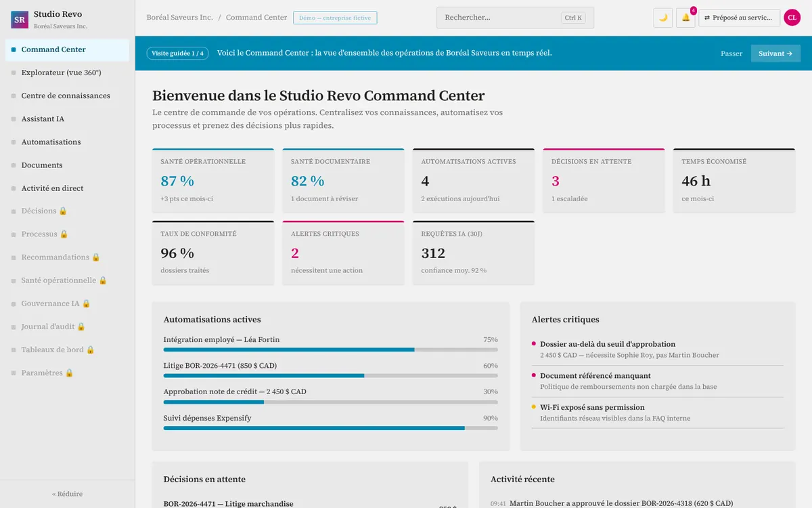Viewport: 812px width, 508px height.
Task: Click the Suivant button in guided tour
Action: click(x=775, y=54)
